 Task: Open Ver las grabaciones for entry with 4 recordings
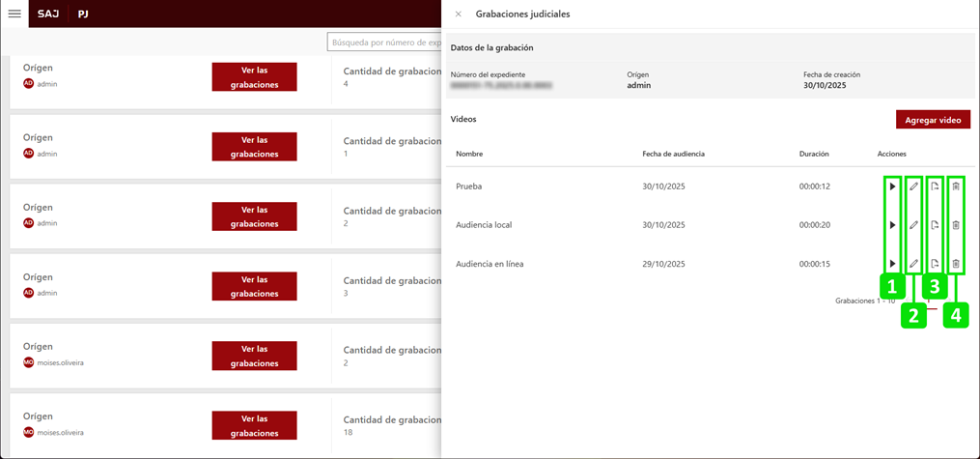(254, 77)
